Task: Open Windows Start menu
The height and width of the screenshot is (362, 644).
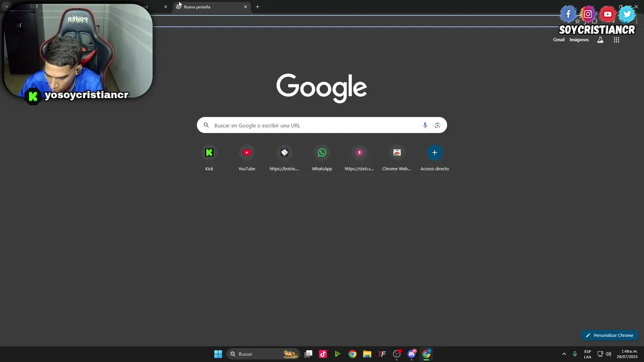Action: point(218,354)
